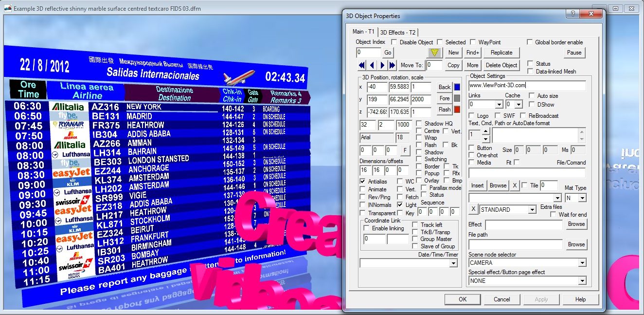Click the Cancel button
This screenshot has height=315, width=644.
[x=502, y=299]
